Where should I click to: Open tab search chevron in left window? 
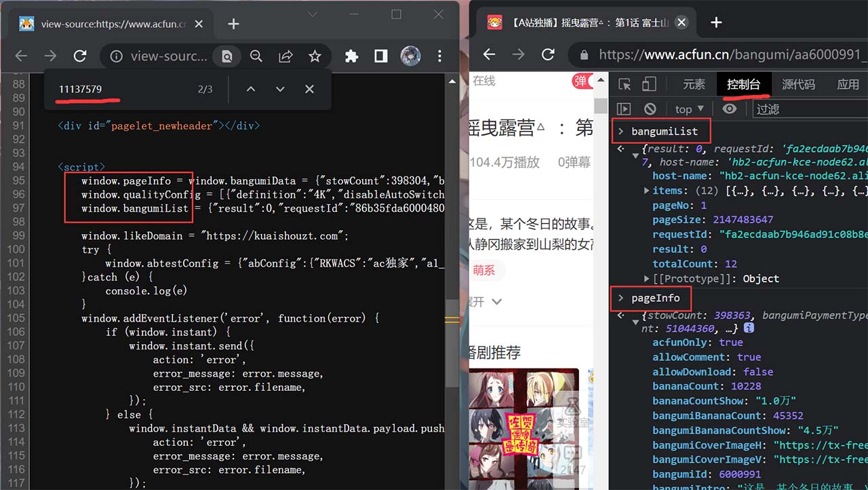pos(312,14)
